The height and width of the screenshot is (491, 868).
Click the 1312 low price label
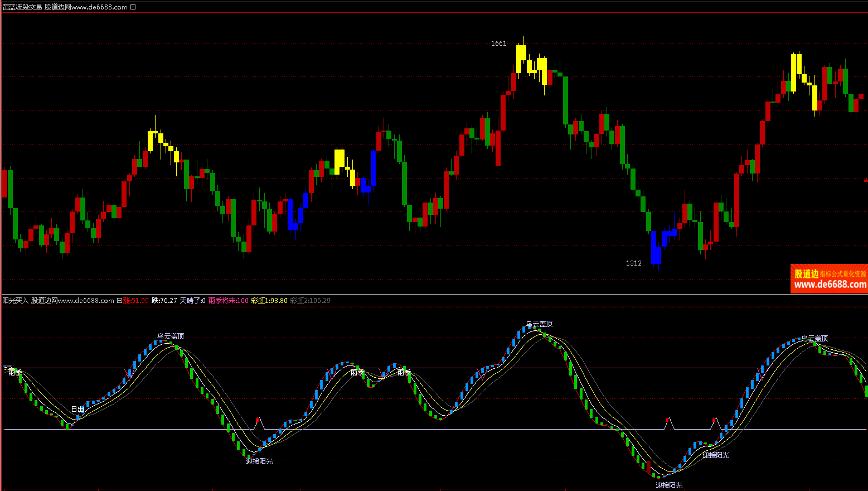(x=633, y=263)
